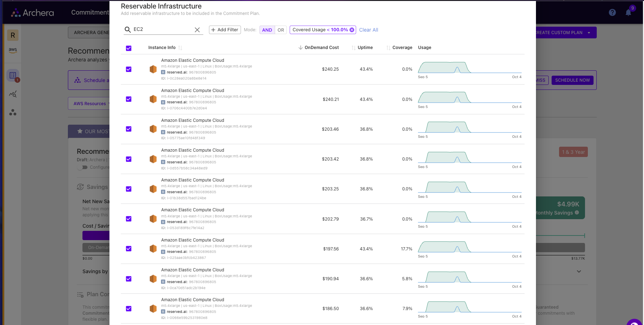This screenshot has height=325, width=644.
Task: Toggle the select-all instances checkbox
Action: (129, 48)
